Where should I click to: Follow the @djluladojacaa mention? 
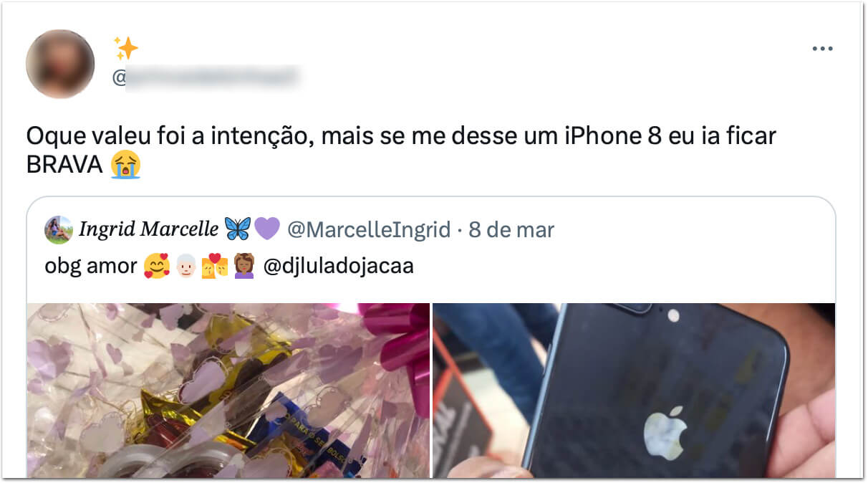pyautogui.click(x=339, y=267)
